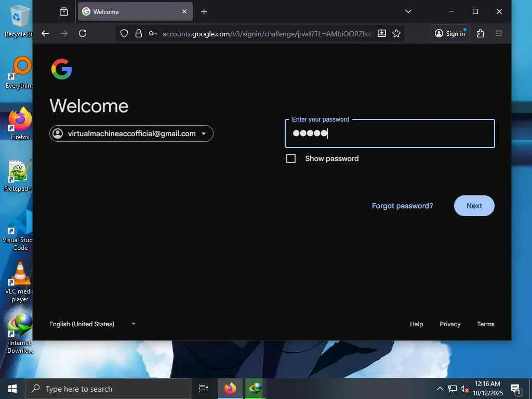Open the Everything search desktop icon
Image resolution: width=532 pixels, height=399 pixels.
coord(19,73)
